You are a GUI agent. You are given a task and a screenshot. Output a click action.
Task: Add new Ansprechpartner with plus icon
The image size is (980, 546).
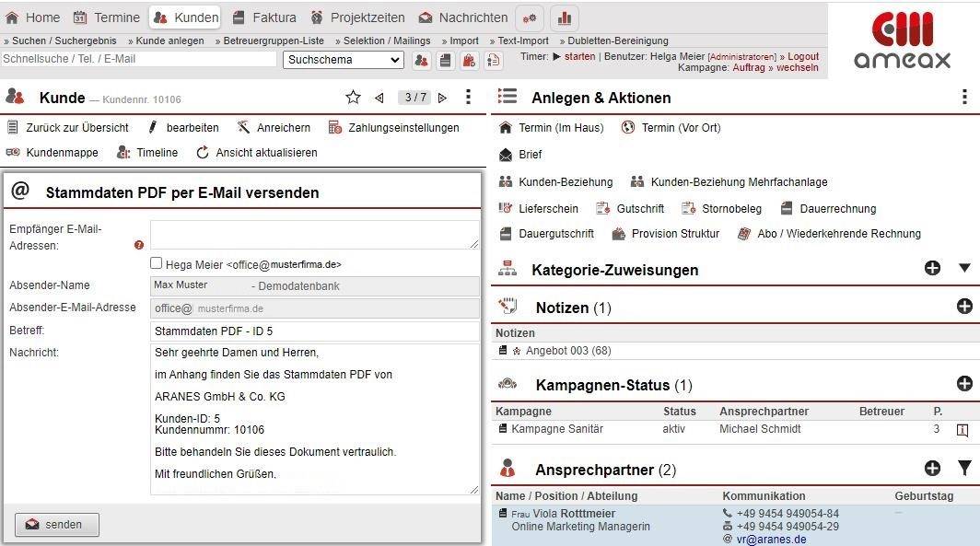tap(932, 469)
